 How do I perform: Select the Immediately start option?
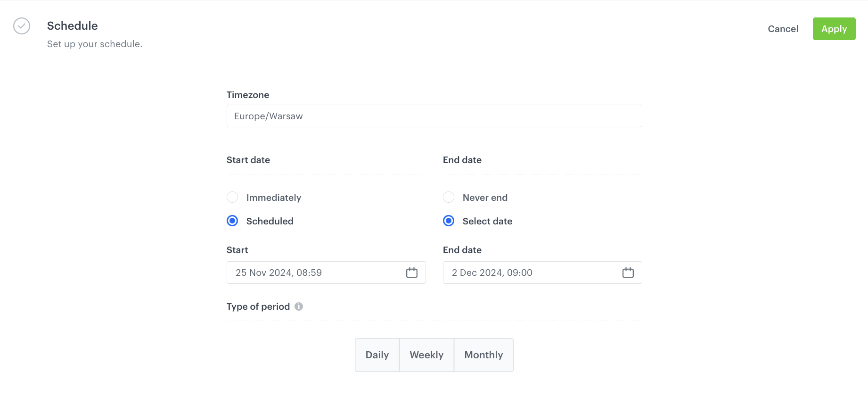point(232,197)
